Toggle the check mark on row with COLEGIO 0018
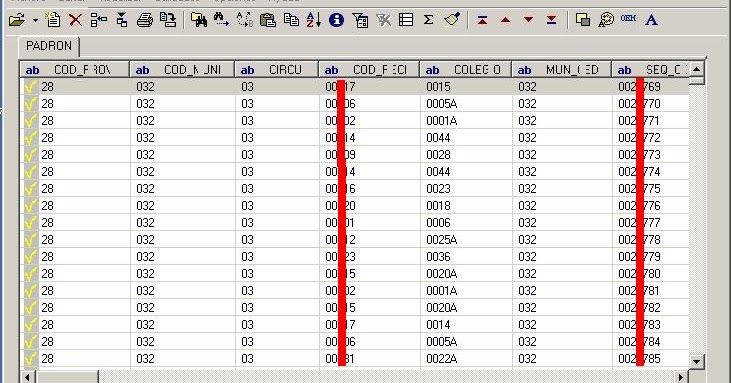 point(31,206)
